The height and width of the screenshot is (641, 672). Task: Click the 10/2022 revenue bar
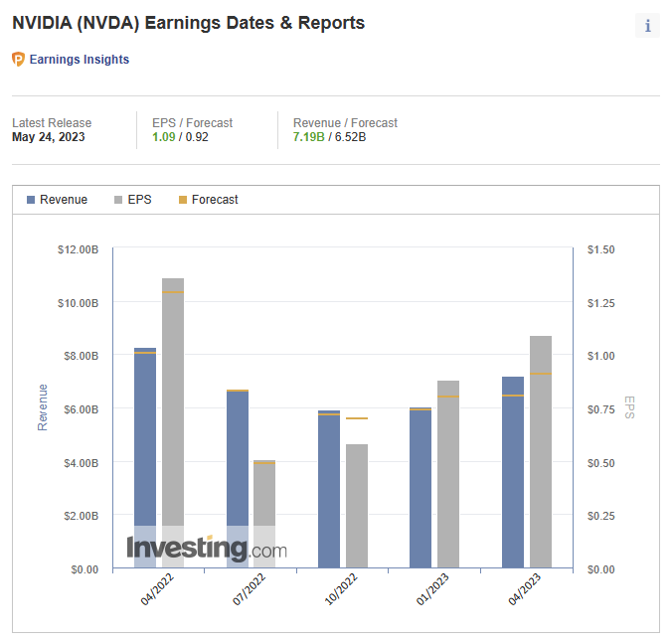(329, 489)
